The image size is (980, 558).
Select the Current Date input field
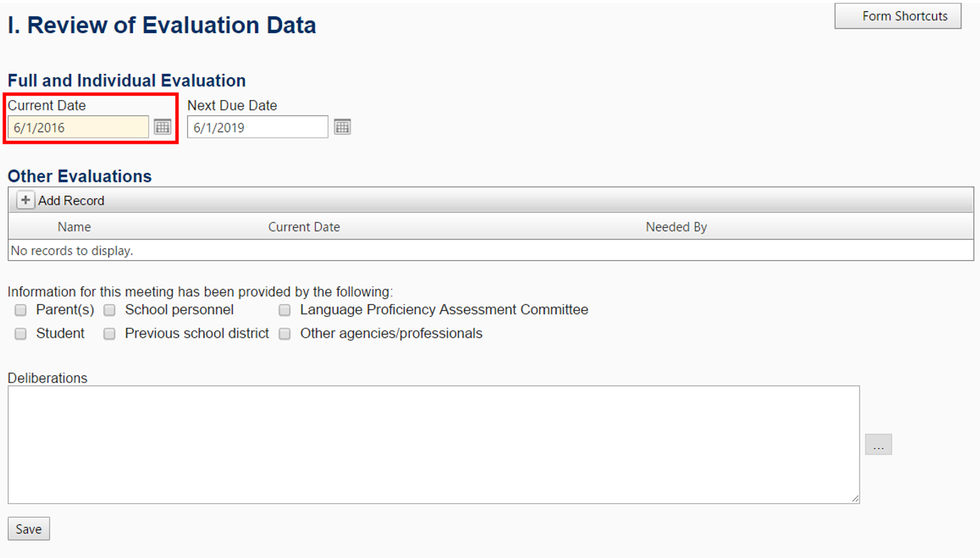click(x=78, y=126)
